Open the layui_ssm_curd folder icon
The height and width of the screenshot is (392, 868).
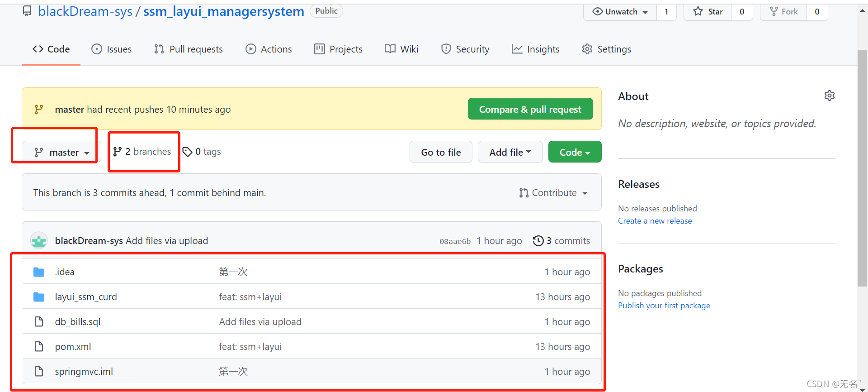(x=39, y=297)
